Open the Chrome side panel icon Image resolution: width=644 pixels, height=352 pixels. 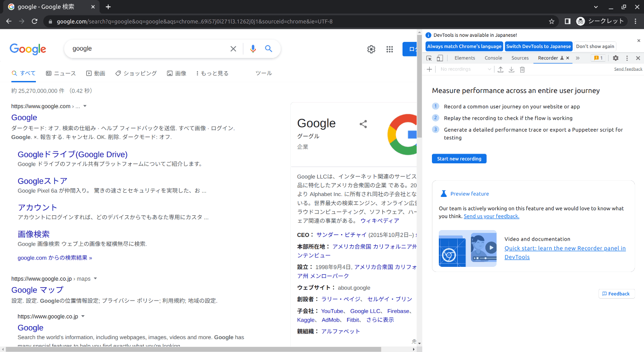(568, 21)
